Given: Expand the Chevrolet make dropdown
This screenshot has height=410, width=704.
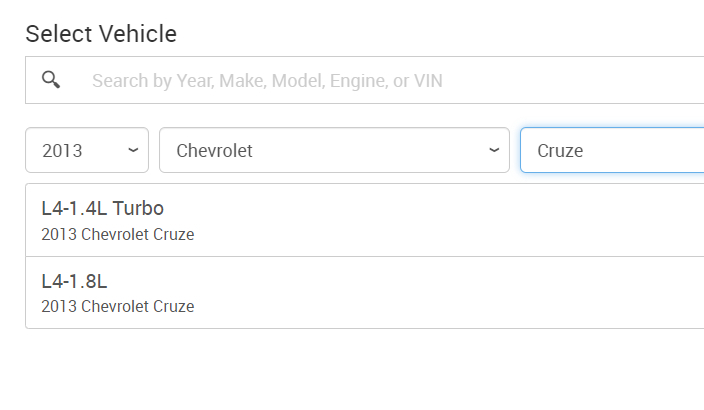Looking at the screenshot, I should (334, 150).
